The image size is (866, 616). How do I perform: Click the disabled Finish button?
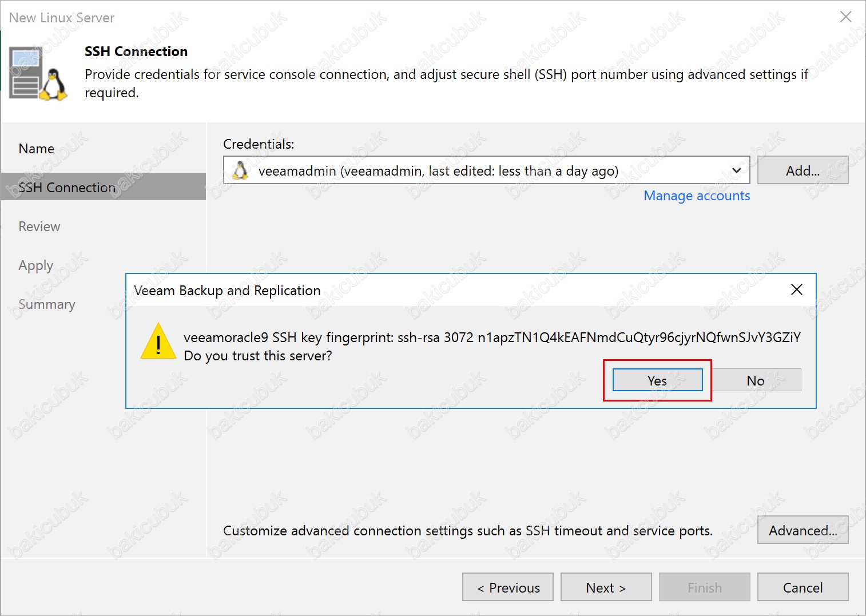704,587
